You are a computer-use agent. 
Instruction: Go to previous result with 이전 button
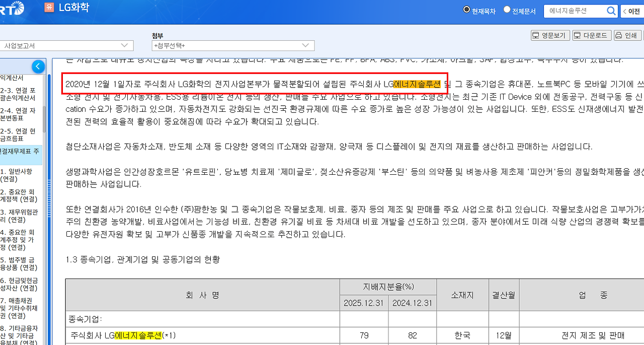pyautogui.click(x=632, y=11)
